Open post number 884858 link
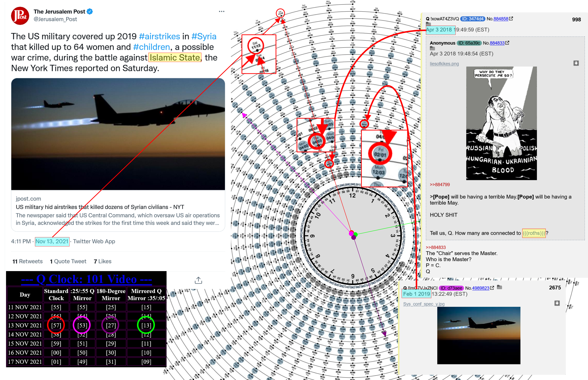Image resolution: width=588 pixels, height=380 pixels. coord(501,19)
